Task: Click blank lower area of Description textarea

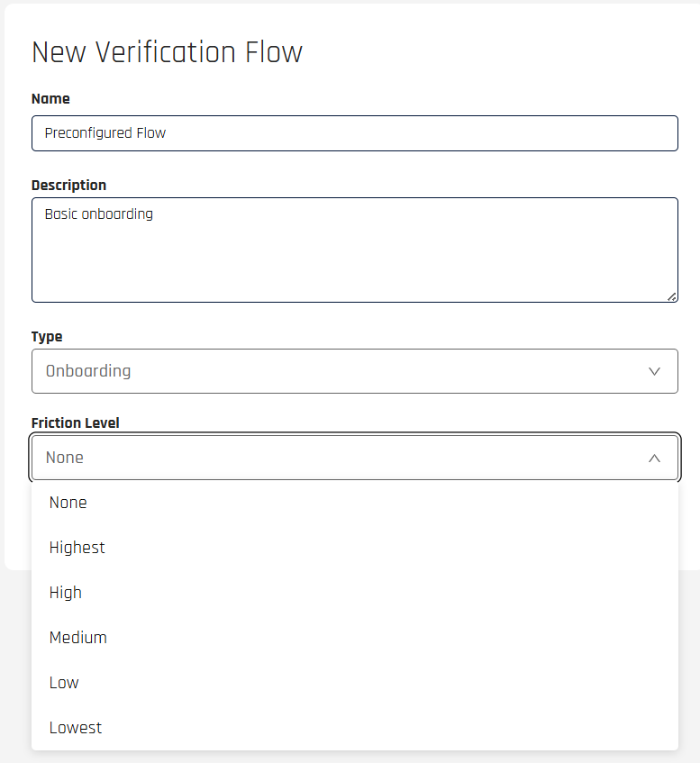Action: click(354, 270)
